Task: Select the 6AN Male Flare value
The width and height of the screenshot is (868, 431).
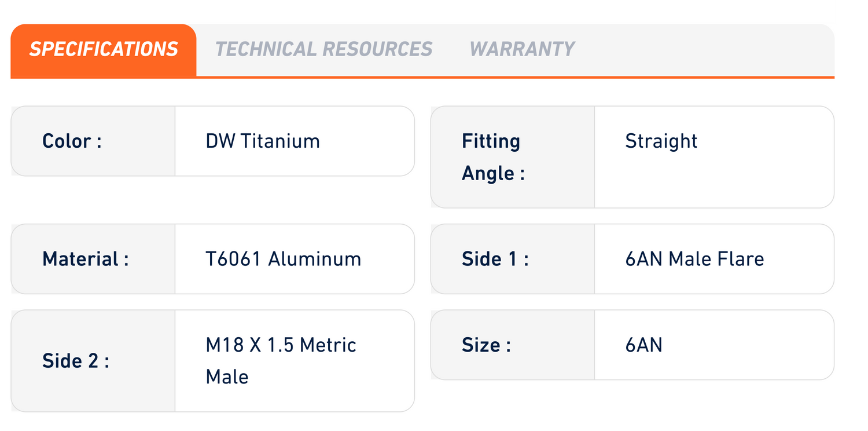Action: point(694,259)
